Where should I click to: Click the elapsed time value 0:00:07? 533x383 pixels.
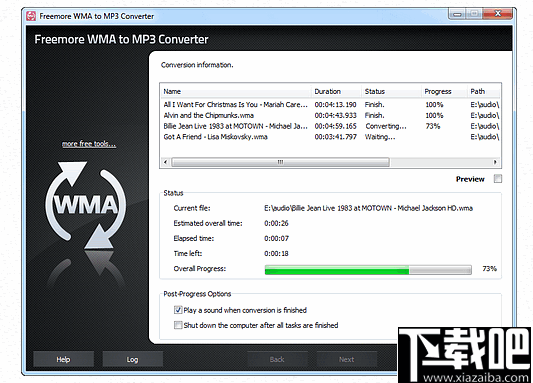click(x=276, y=239)
